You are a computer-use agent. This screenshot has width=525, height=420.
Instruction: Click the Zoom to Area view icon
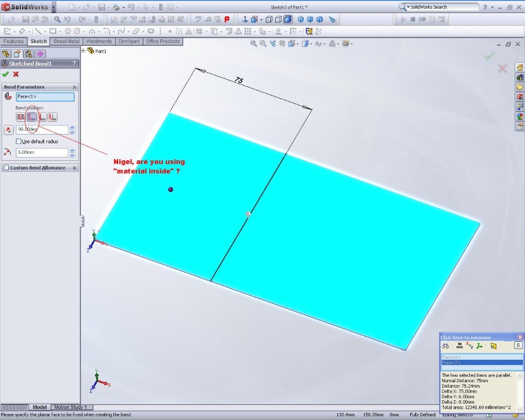tap(263, 44)
